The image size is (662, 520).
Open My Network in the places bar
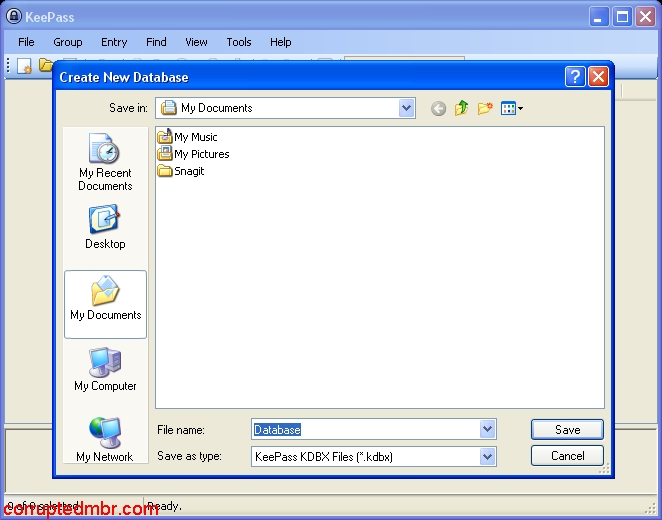coord(105,440)
